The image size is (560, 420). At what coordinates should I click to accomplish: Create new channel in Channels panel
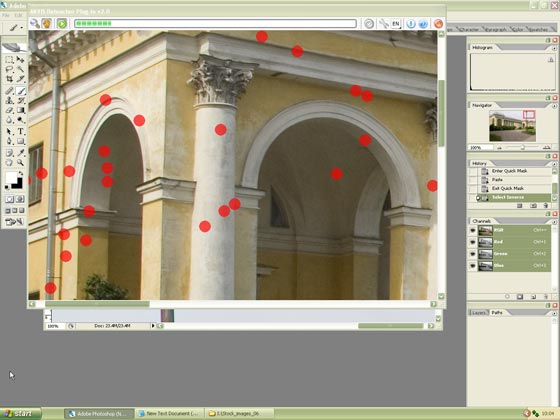point(533,297)
